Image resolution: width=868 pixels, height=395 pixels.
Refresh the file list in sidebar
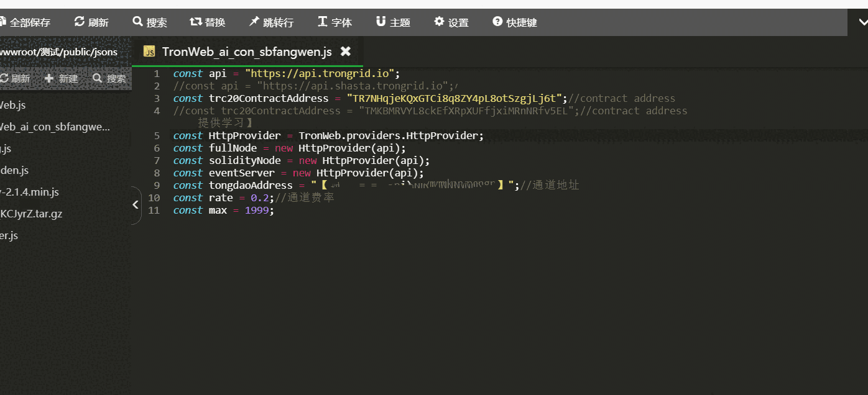(15, 78)
